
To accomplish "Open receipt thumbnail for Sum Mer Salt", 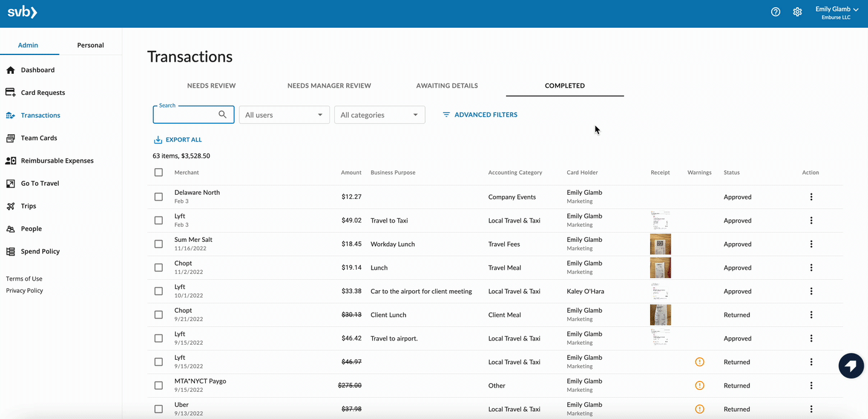I will [660, 244].
